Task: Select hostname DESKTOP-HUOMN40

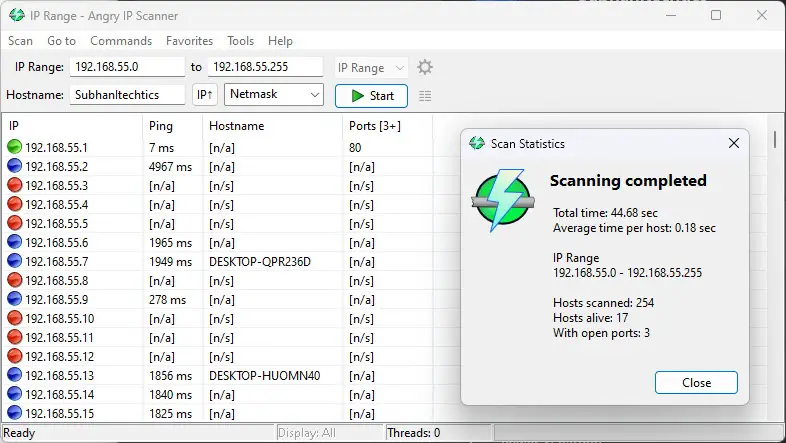Action: click(x=265, y=376)
